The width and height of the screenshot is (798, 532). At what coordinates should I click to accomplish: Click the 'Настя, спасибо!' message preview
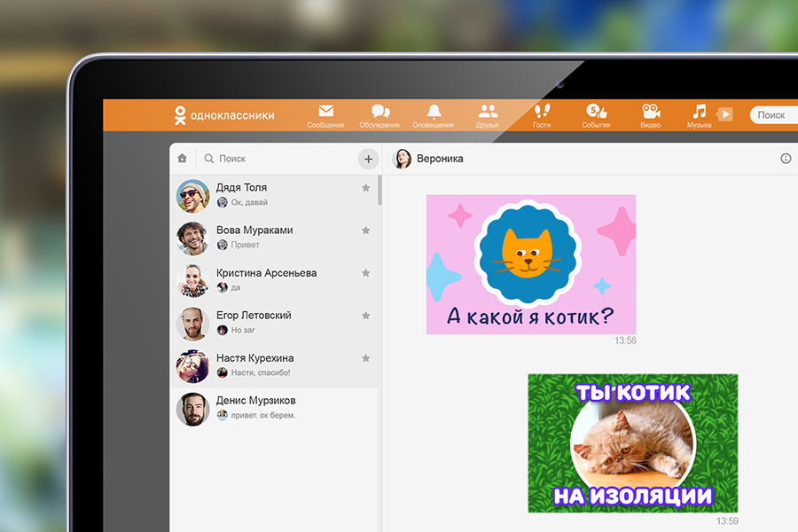click(x=261, y=372)
